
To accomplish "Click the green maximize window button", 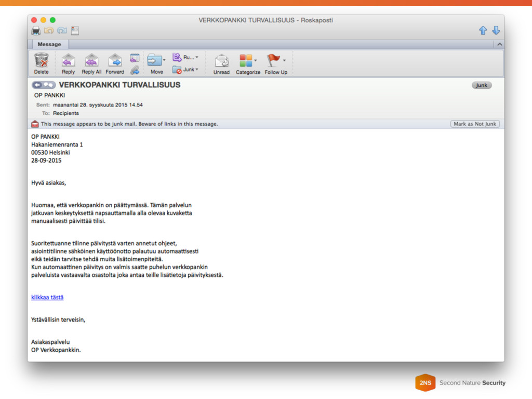I will tap(52, 20).
